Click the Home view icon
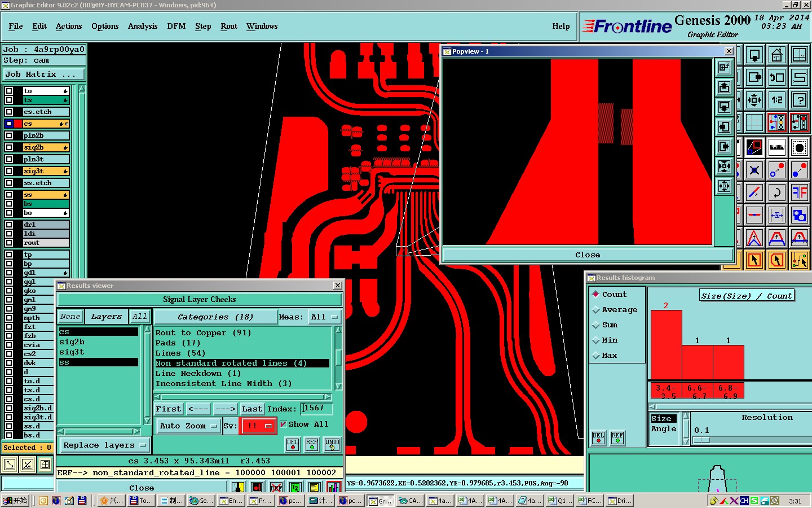Viewport: 812px width, 508px height. 776,55
